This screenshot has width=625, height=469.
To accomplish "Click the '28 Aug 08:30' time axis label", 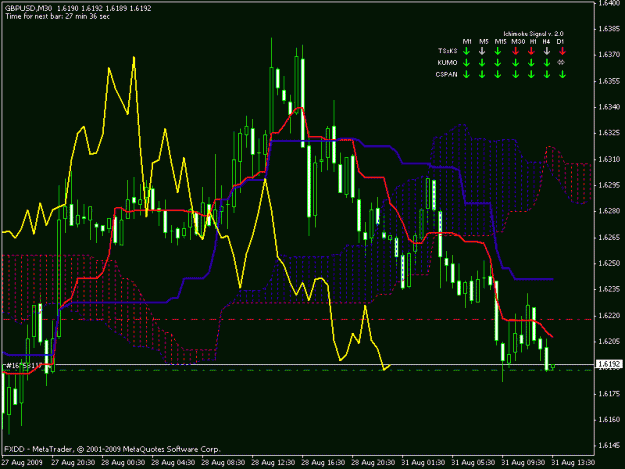I will click(223, 463).
